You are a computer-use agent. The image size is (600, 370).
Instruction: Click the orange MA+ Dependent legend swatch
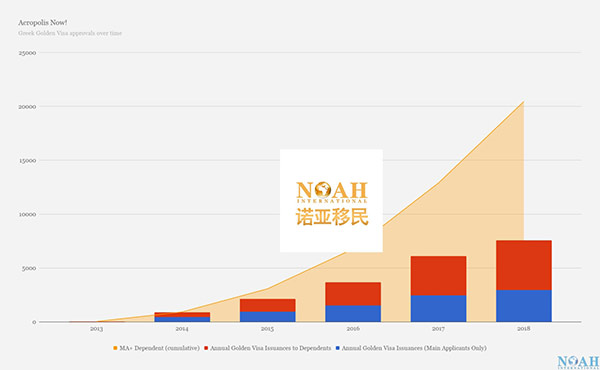[115, 348]
